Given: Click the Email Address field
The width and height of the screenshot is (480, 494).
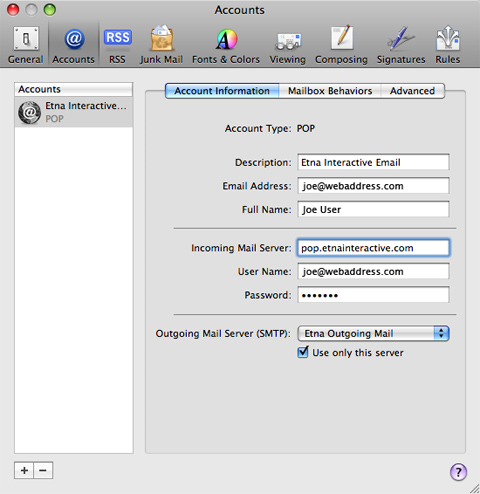Looking at the screenshot, I should 373,186.
